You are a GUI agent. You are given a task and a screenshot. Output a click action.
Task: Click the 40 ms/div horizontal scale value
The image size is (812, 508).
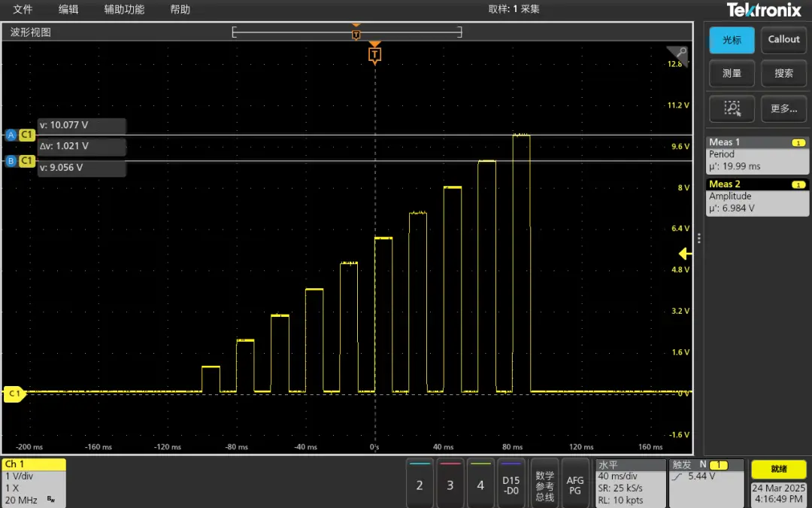click(x=617, y=476)
